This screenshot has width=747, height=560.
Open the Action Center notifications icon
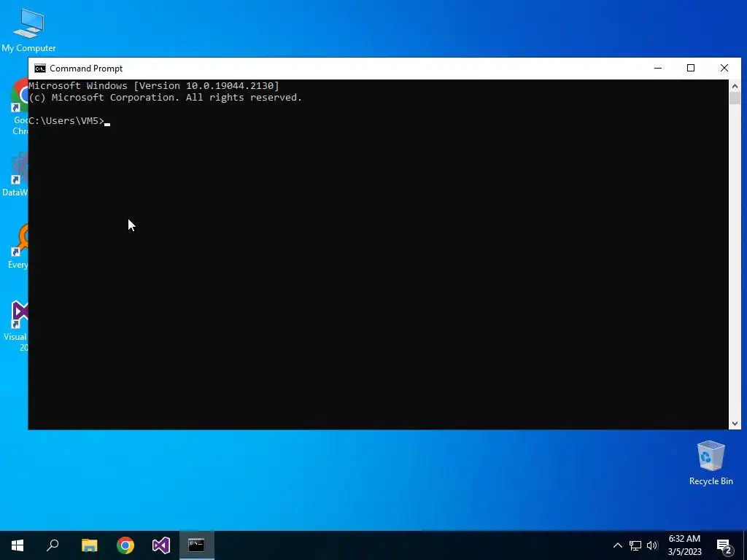(724, 546)
